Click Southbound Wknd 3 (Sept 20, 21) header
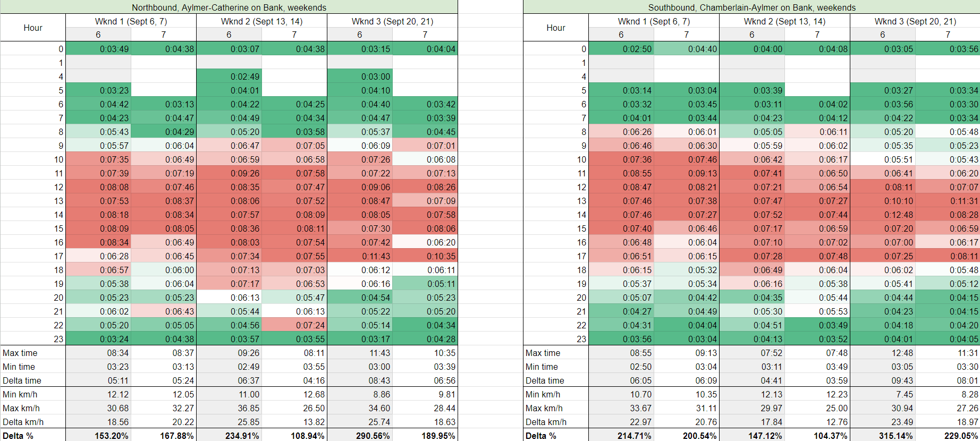The height and width of the screenshot is (441, 980). pyautogui.click(x=915, y=21)
